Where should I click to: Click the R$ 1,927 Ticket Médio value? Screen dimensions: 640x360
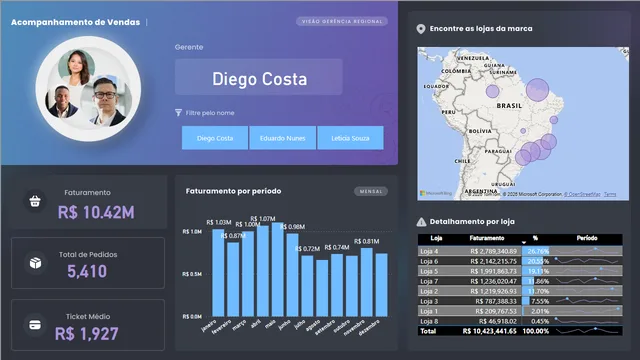(87, 334)
